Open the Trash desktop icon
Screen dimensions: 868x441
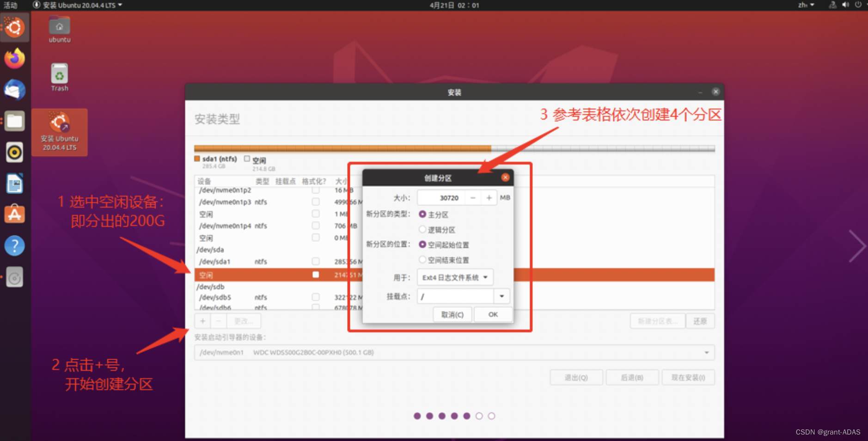60,78
